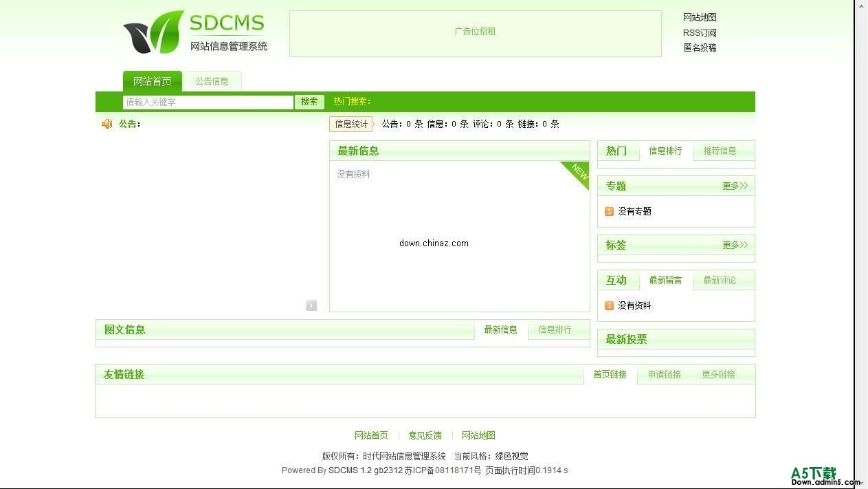Expand 更多>> next to 标签

coord(734,245)
